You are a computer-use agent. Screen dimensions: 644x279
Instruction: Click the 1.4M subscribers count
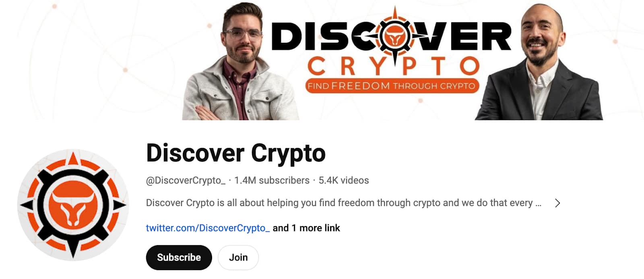[272, 180]
